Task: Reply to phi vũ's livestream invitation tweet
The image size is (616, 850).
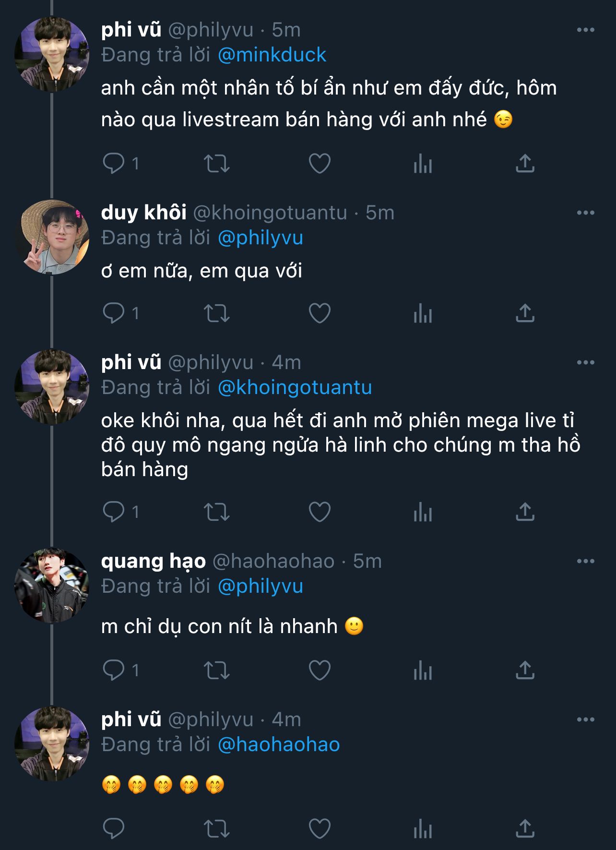Action: (114, 164)
